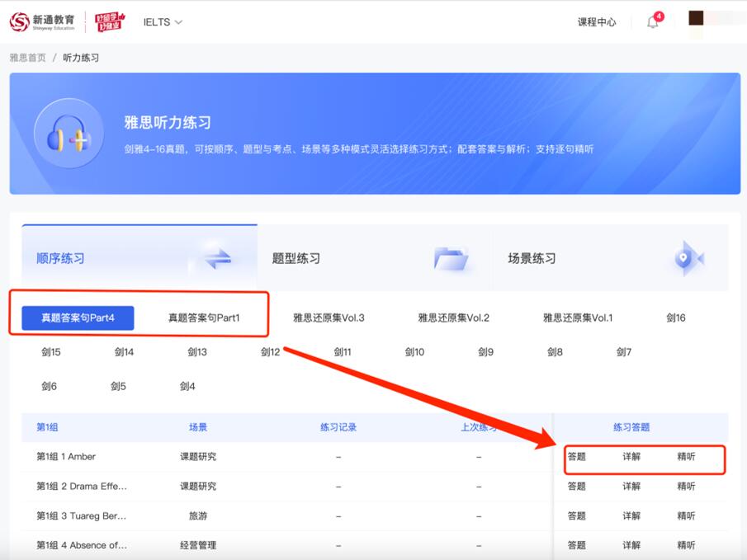
Task: Select 剑16 book
Action: tap(675, 318)
